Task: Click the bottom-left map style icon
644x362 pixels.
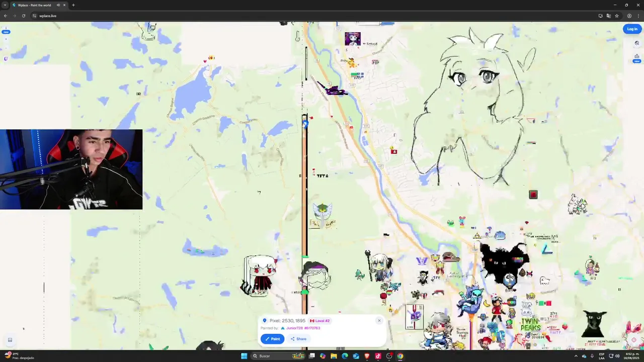Action: point(10,340)
